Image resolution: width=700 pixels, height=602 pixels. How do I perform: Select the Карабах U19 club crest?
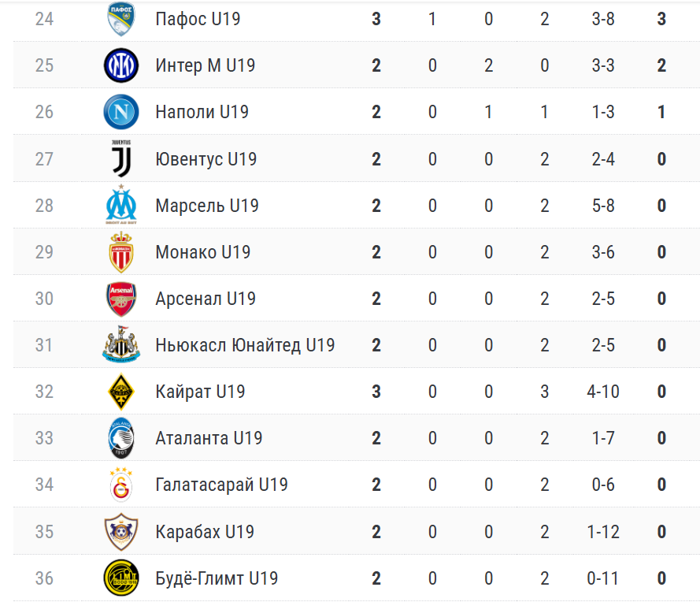(121, 532)
